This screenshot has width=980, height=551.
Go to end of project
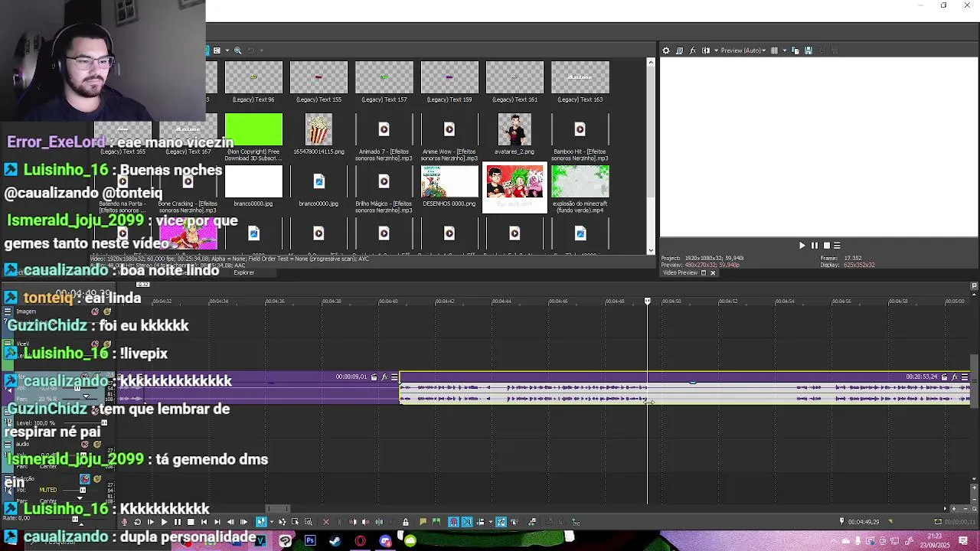point(217,522)
